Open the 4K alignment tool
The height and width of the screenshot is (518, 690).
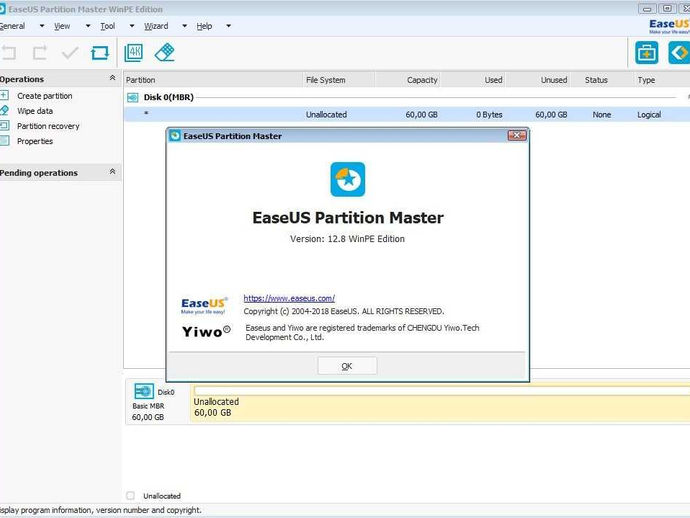point(134,53)
